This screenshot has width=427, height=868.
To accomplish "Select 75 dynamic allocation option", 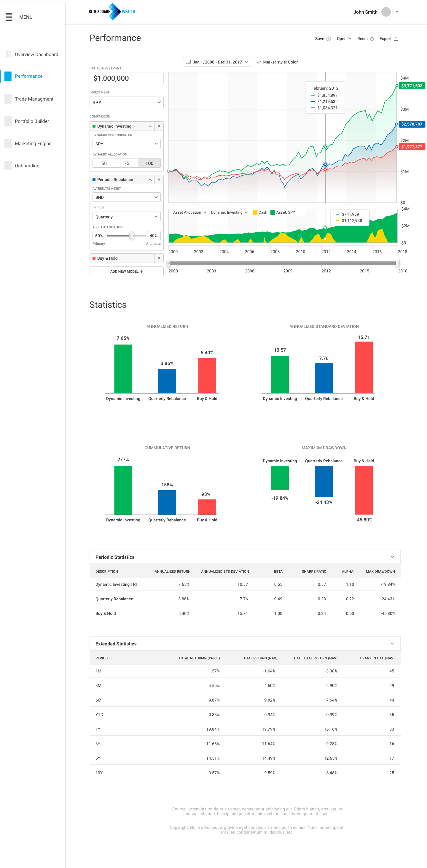I will pos(127,163).
